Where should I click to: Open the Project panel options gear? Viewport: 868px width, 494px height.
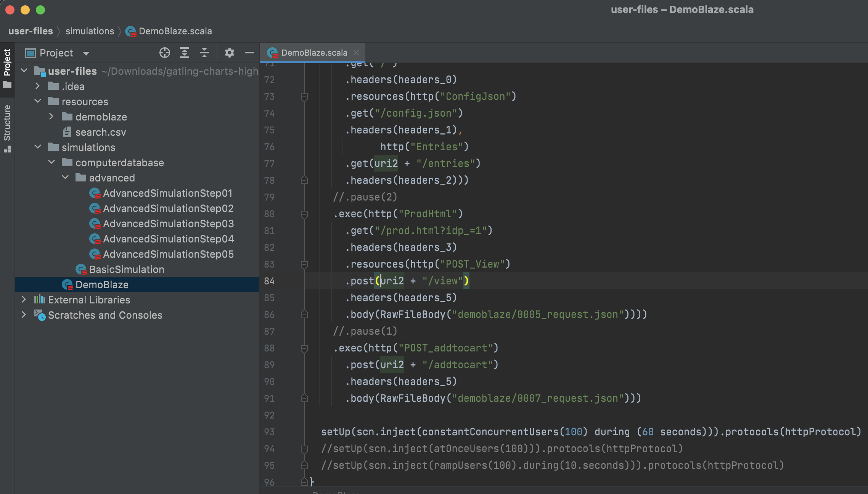click(x=229, y=53)
